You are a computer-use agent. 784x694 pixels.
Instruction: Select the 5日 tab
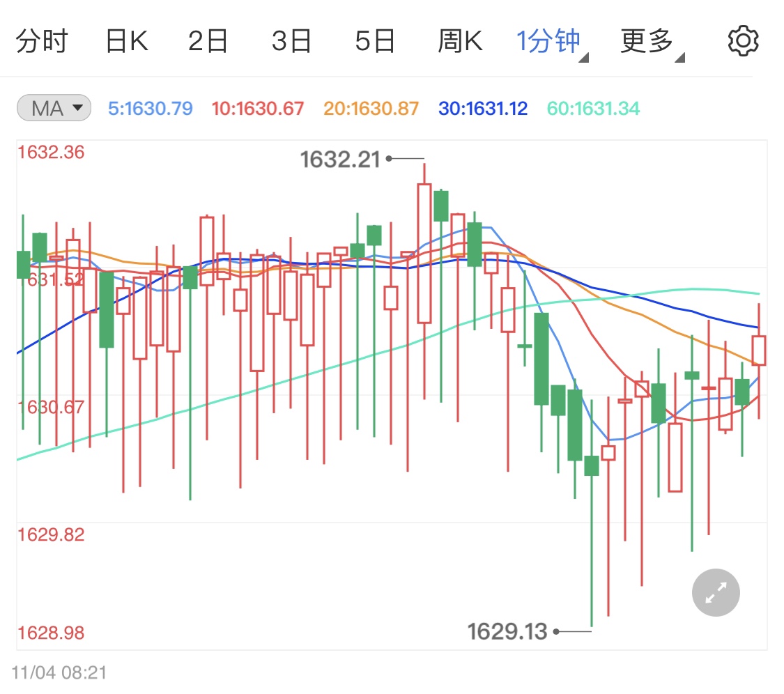(x=376, y=41)
